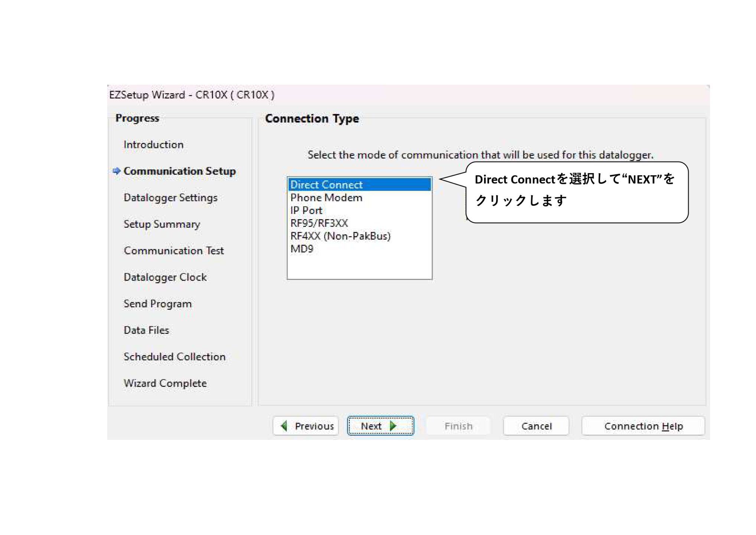
Task: Choose MD9 connection type
Action: point(359,249)
